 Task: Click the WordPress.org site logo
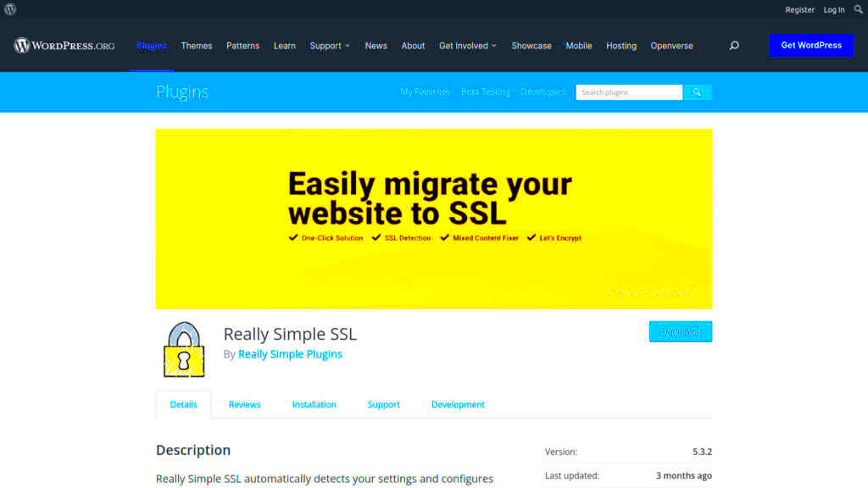click(x=64, y=46)
